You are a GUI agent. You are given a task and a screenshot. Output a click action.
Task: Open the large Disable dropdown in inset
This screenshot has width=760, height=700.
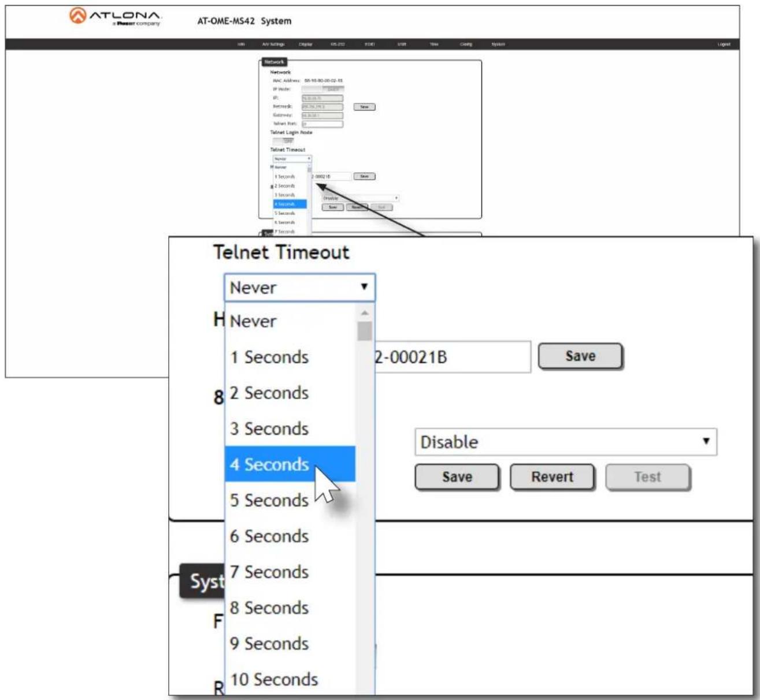(566, 442)
